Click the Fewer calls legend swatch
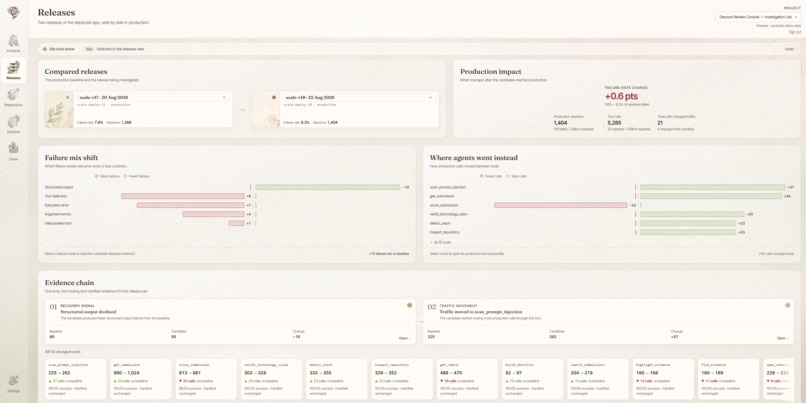Screen dimensions: 806x403 pyautogui.click(x=482, y=176)
